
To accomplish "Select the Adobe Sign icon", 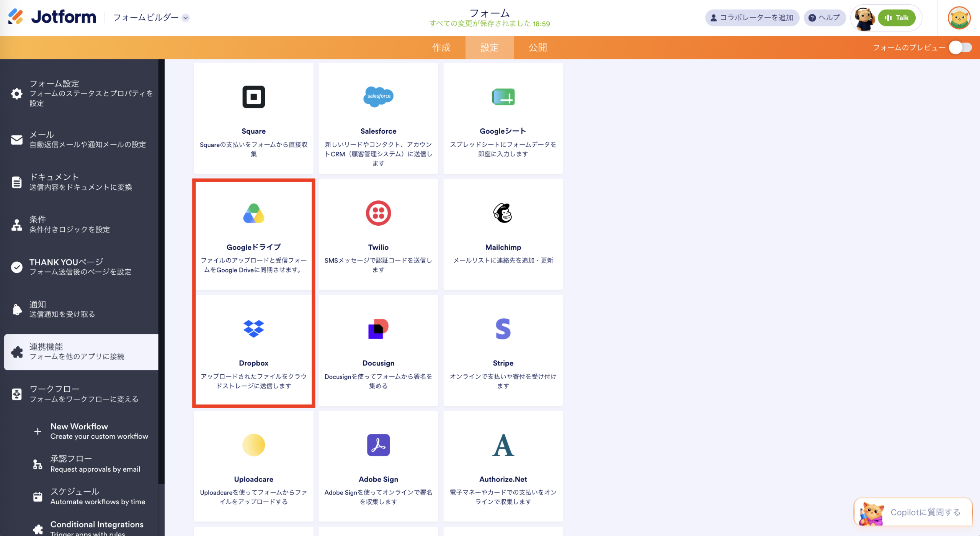I will click(378, 445).
